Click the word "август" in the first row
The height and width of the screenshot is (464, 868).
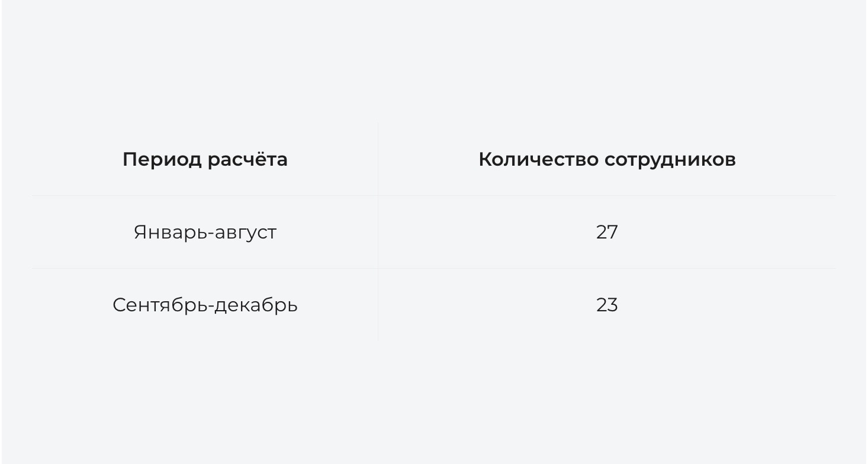point(246,232)
